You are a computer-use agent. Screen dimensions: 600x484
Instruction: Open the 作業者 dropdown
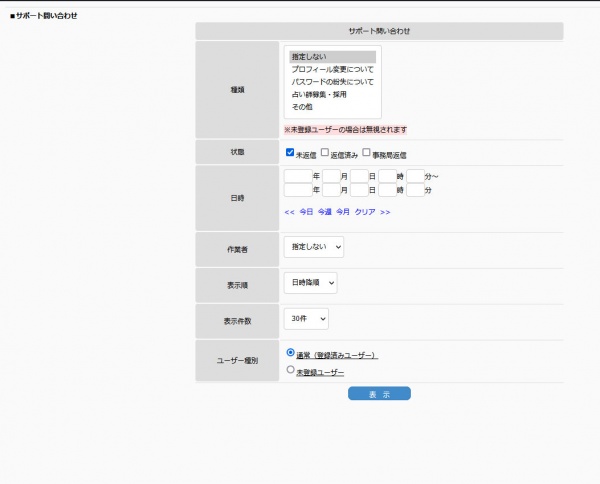coord(313,245)
